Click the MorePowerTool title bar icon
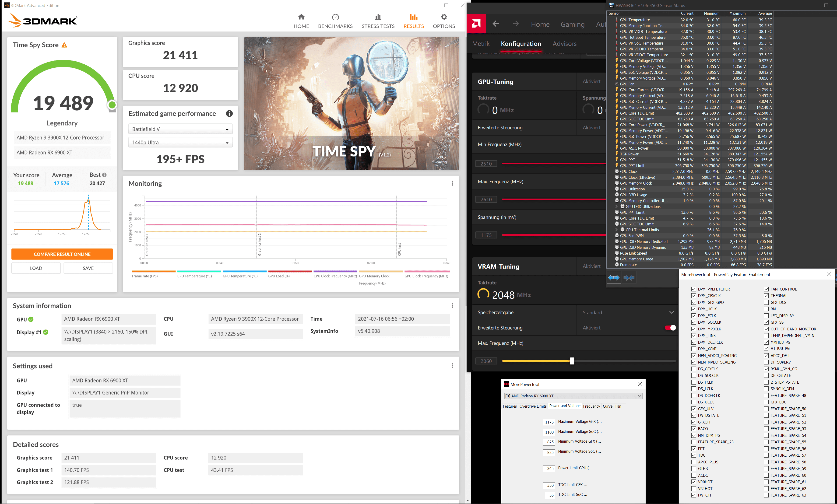The height and width of the screenshot is (504, 837). 506,384
